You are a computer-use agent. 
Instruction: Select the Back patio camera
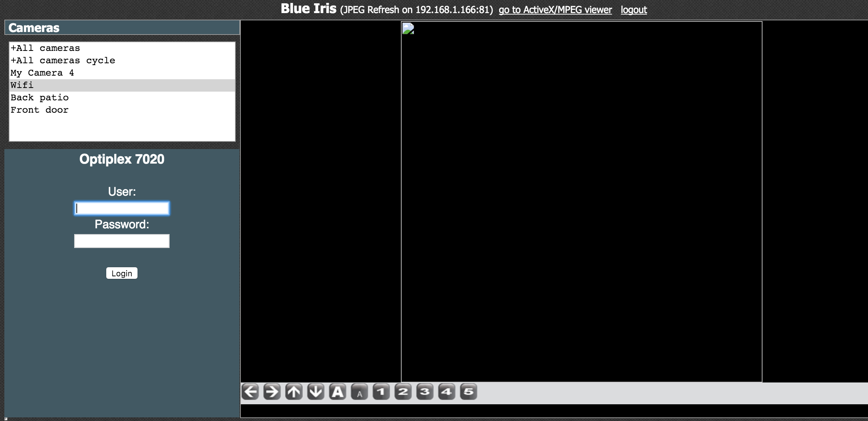[40, 97]
